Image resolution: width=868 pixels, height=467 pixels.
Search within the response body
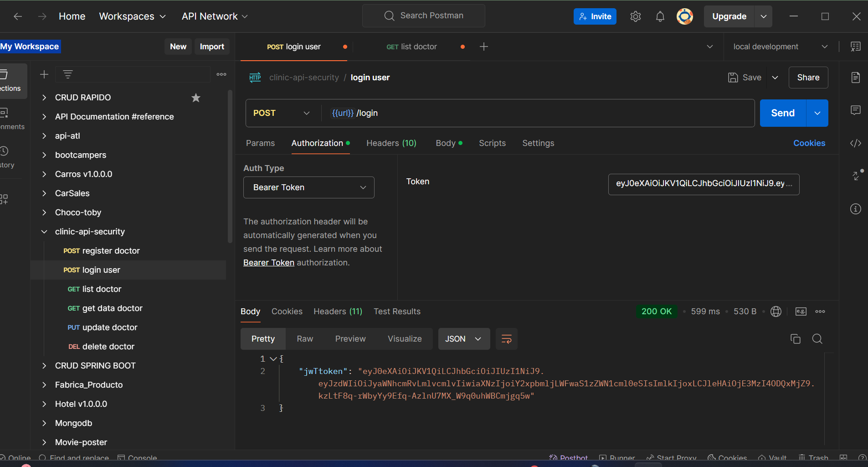point(817,339)
